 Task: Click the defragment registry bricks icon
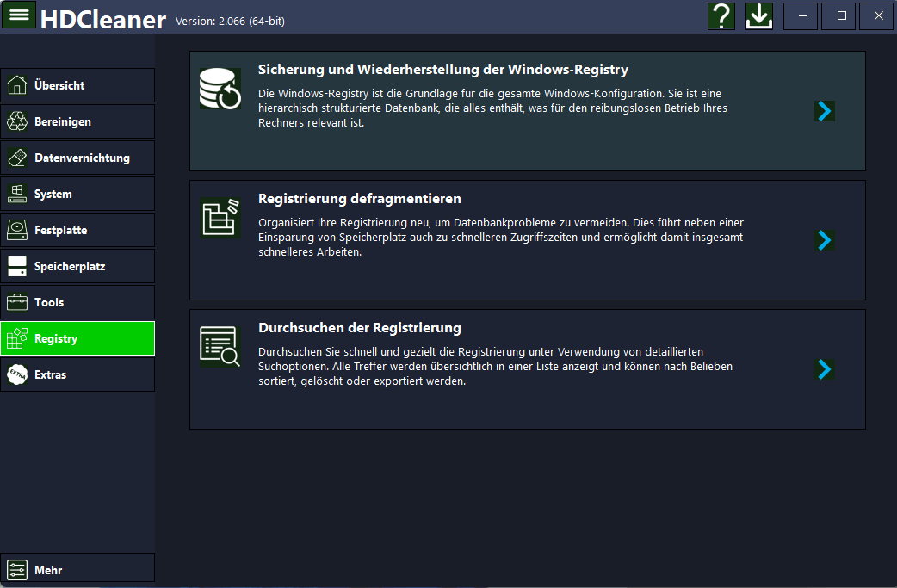[220, 218]
